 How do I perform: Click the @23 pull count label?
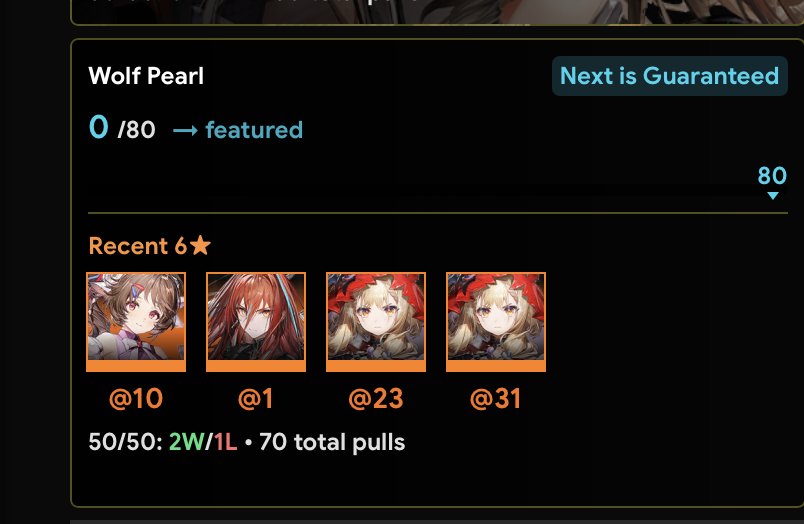pyautogui.click(x=376, y=398)
